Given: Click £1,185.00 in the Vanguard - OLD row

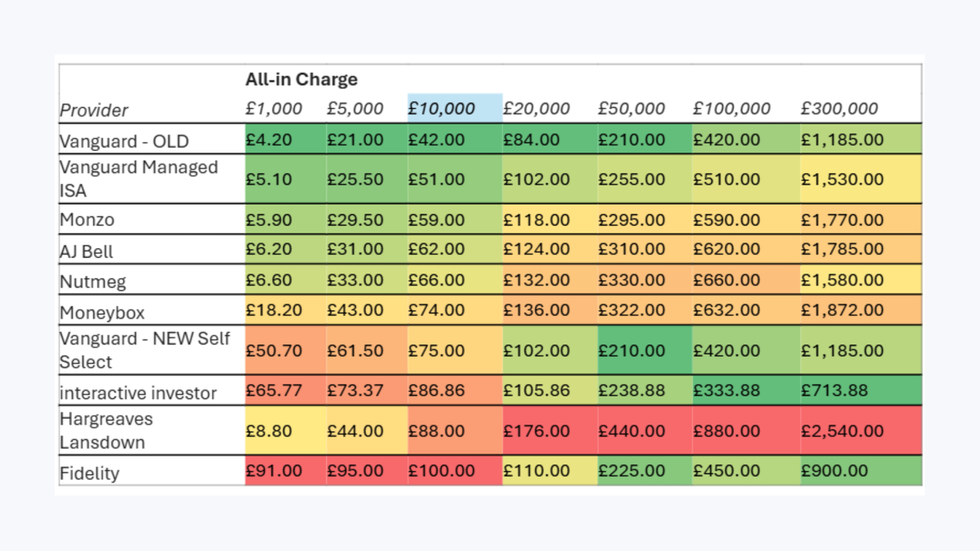Looking at the screenshot, I should pos(862,140).
